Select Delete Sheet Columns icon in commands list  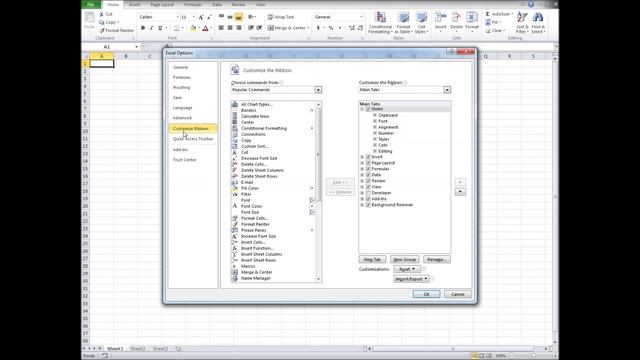[235, 170]
